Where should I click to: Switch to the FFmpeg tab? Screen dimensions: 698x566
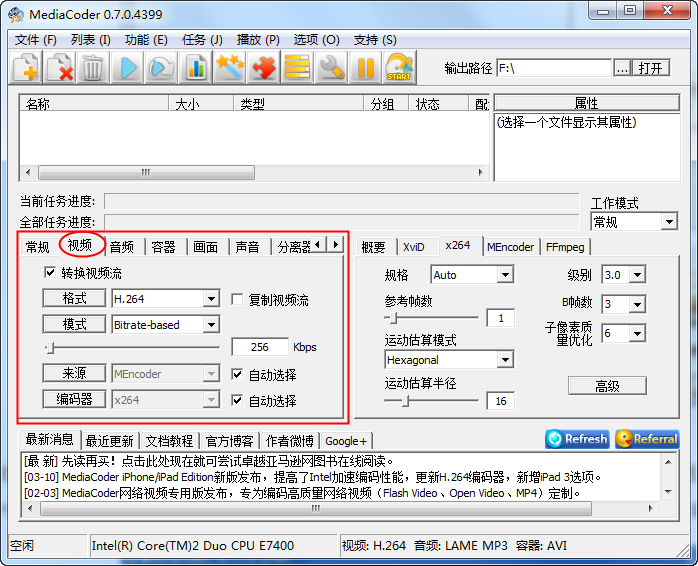[565, 247]
